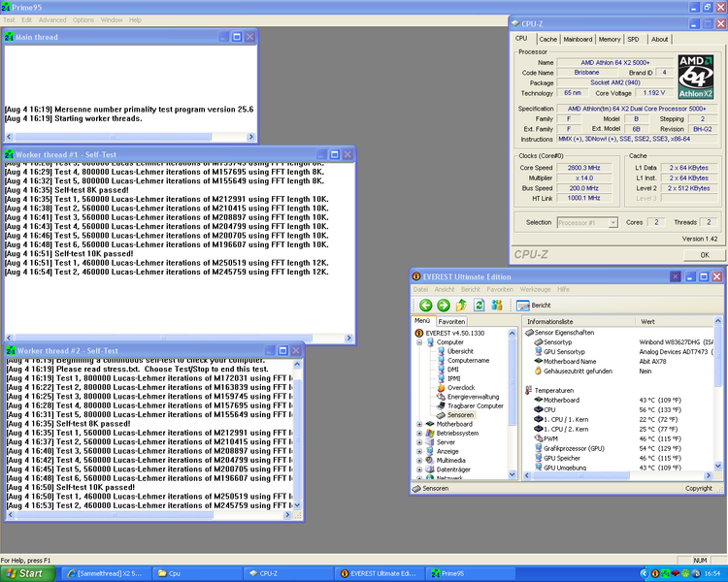Click Prime95 taskbar button
728x582 pixels.
pyautogui.click(x=471, y=573)
